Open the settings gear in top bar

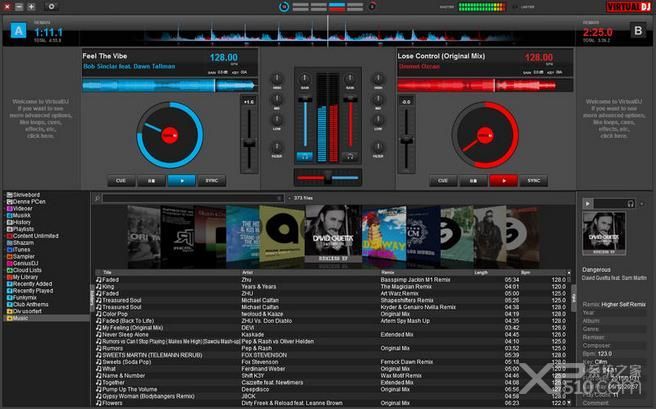pyautogui.click(x=51, y=6)
